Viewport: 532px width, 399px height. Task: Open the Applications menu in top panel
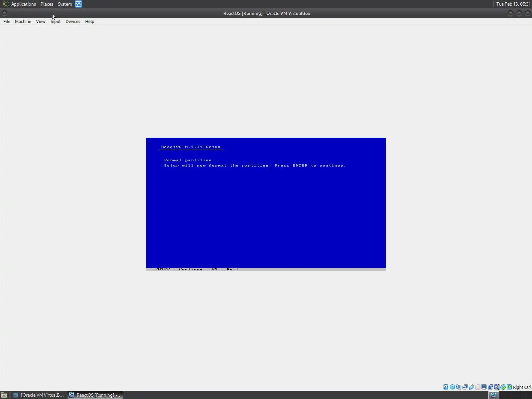coord(23,4)
